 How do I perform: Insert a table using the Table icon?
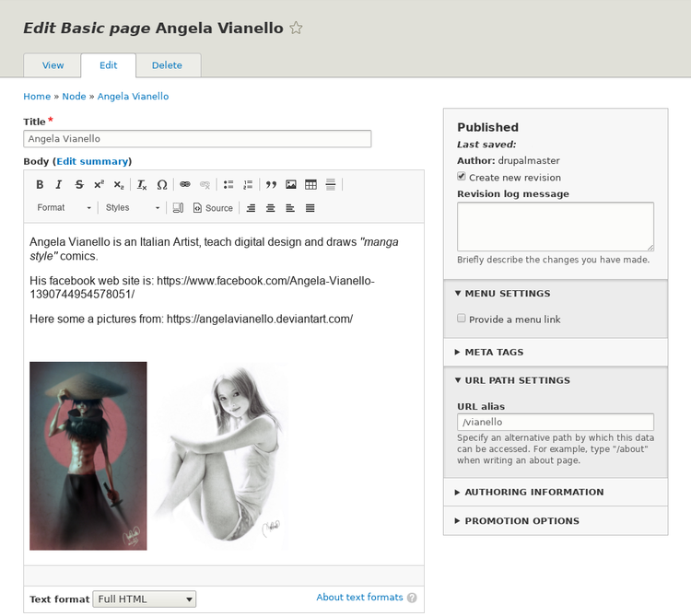(x=310, y=184)
